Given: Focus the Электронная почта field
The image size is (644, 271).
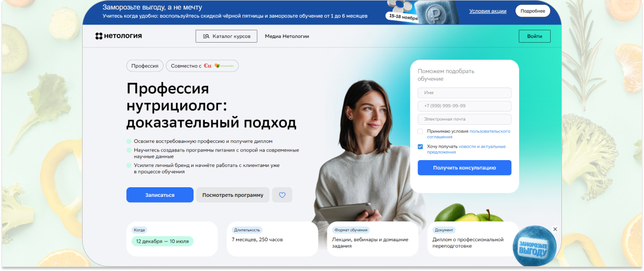Looking at the screenshot, I should click(x=464, y=119).
